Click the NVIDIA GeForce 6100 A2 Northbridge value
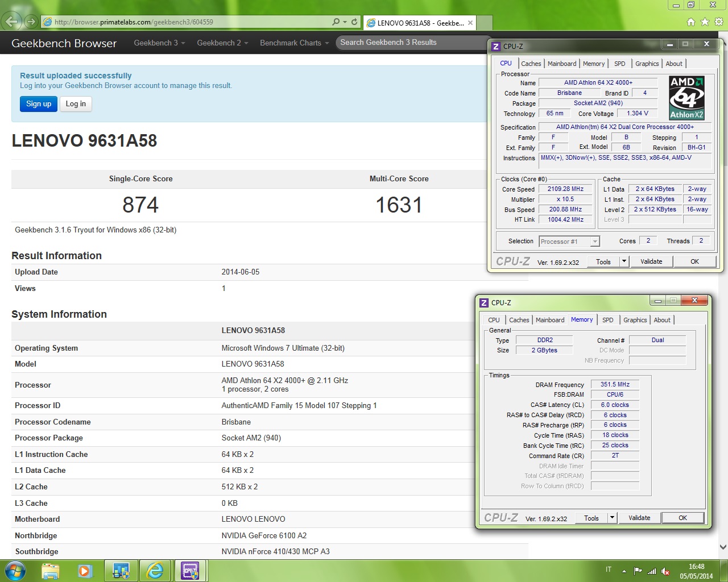 click(x=264, y=535)
